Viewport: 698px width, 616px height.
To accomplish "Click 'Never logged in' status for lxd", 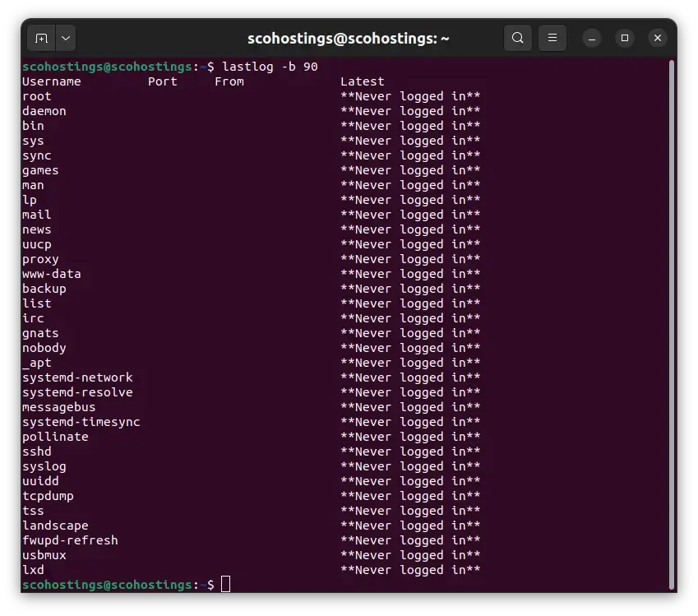I will (x=410, y=570).
